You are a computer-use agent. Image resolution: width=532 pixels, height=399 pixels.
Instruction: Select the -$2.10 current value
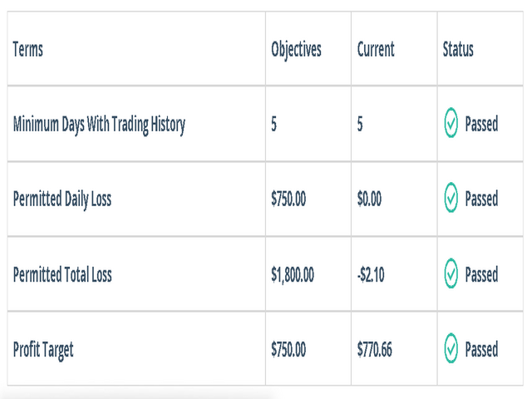371,274
